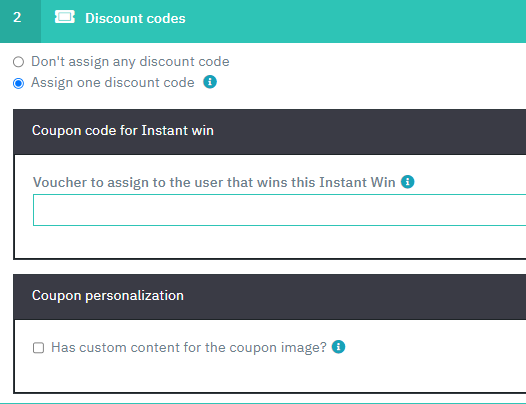Click empty area below the voucher input
The image size is (526, 404).
tap(270, 242)
